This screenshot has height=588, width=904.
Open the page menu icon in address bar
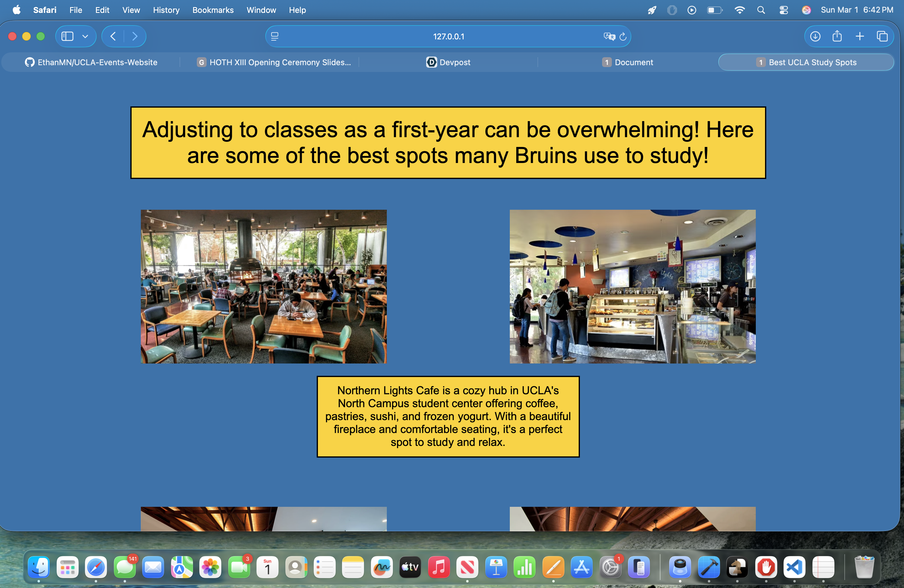click(275, 37)
